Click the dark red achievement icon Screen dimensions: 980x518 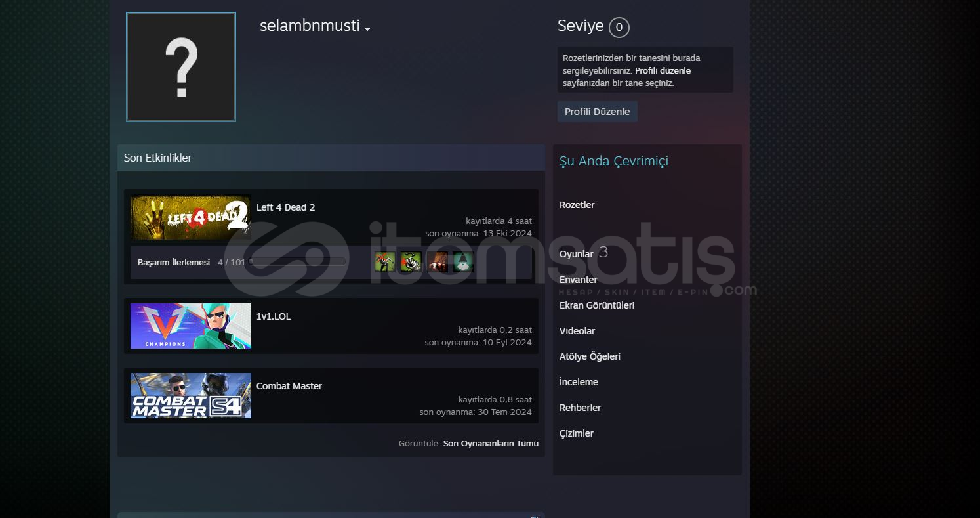click(x=437, y=262)
